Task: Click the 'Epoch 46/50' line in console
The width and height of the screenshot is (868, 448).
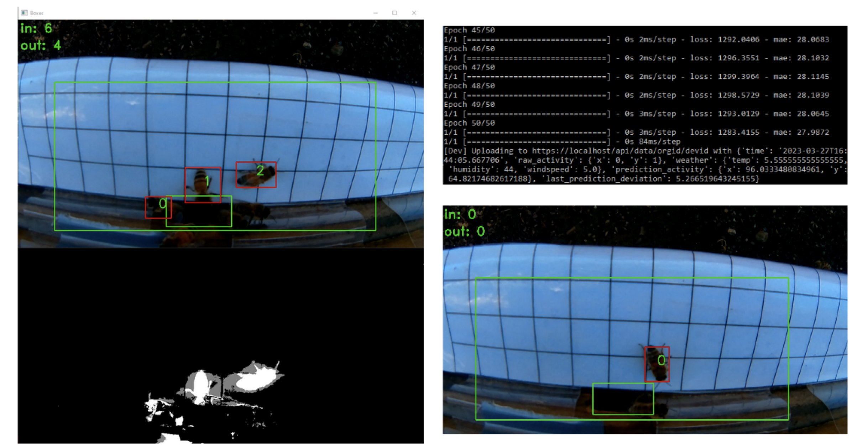Action: 469,49
